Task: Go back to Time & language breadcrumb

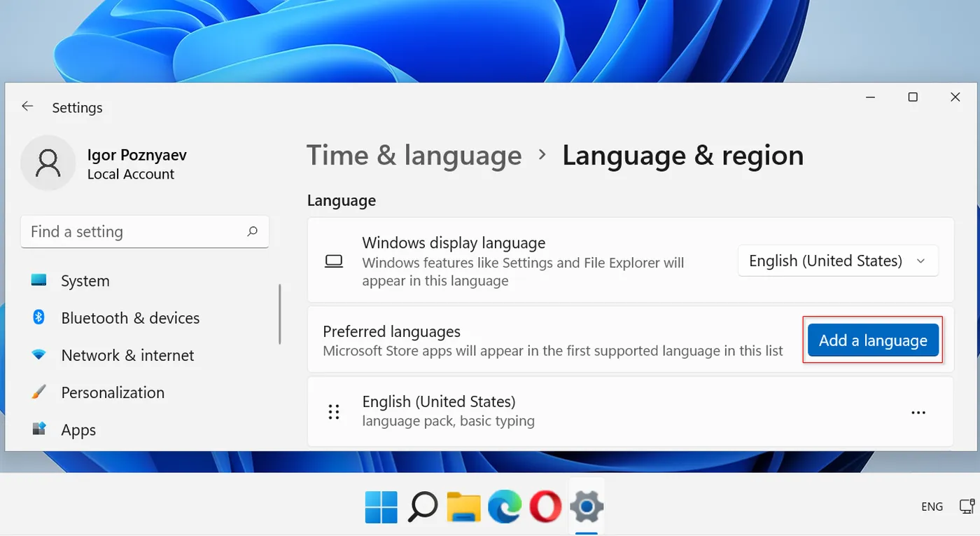Action: [414, 156]
